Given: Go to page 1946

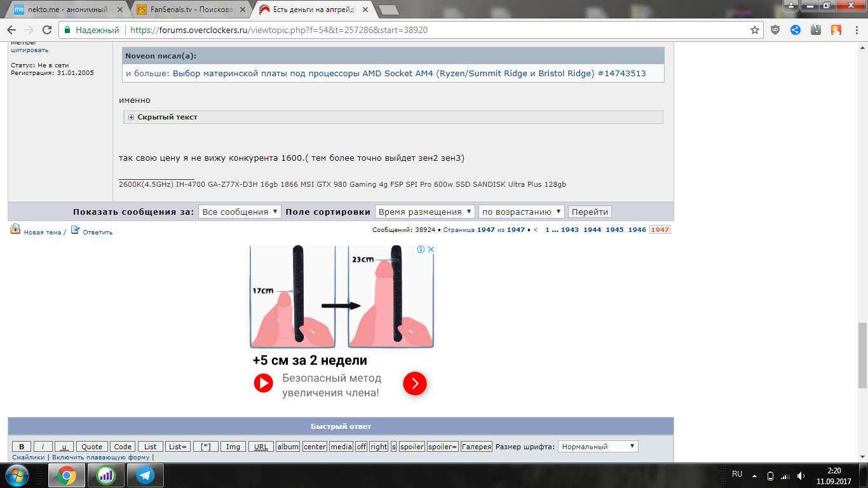Looking at the screenshot, I should pos(637,230).
